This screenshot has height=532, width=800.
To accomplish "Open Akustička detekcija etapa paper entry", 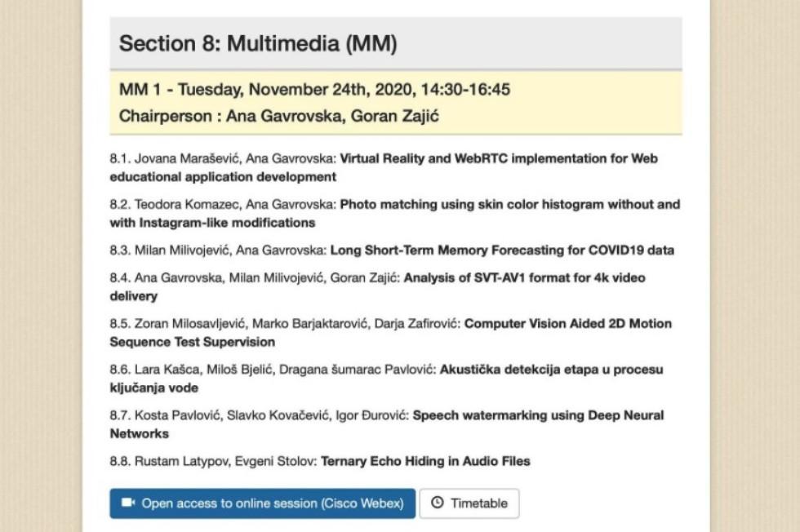I will point(551,369).
